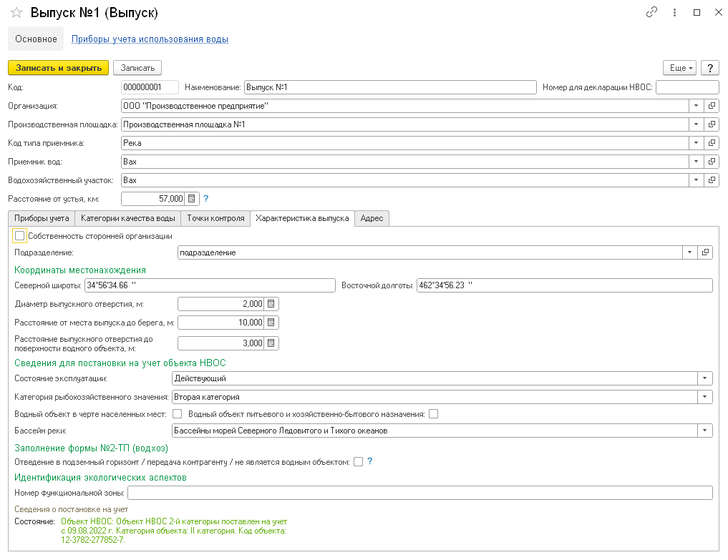Switch to the Точки контроля tab
The width and height of the screenshot is (728, 560).
215,218
